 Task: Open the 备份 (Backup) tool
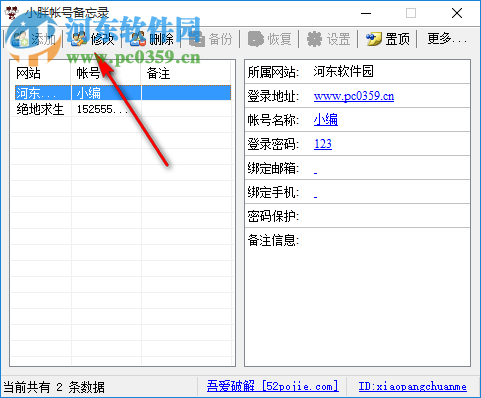211,39
